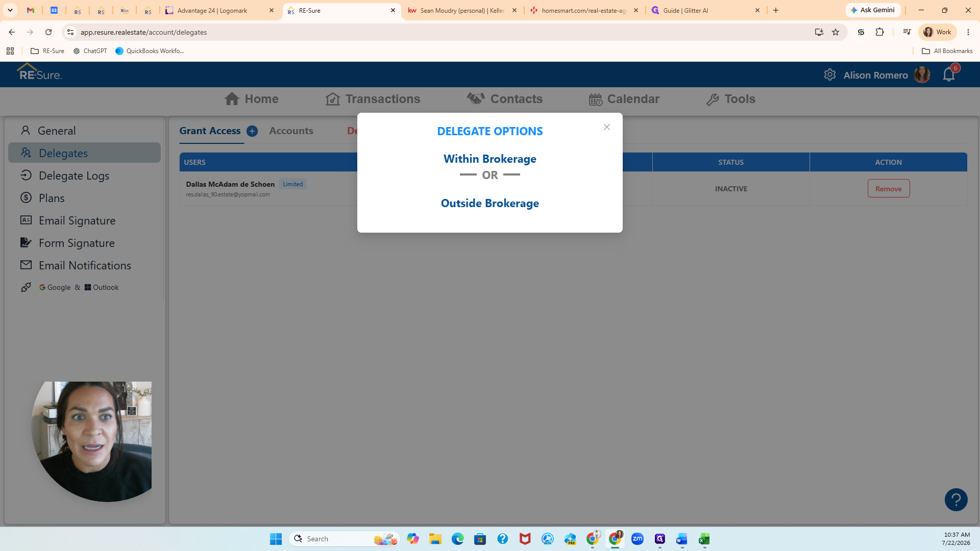Click INACTIVE status cell
980x551 pixels.
[731, 189]
